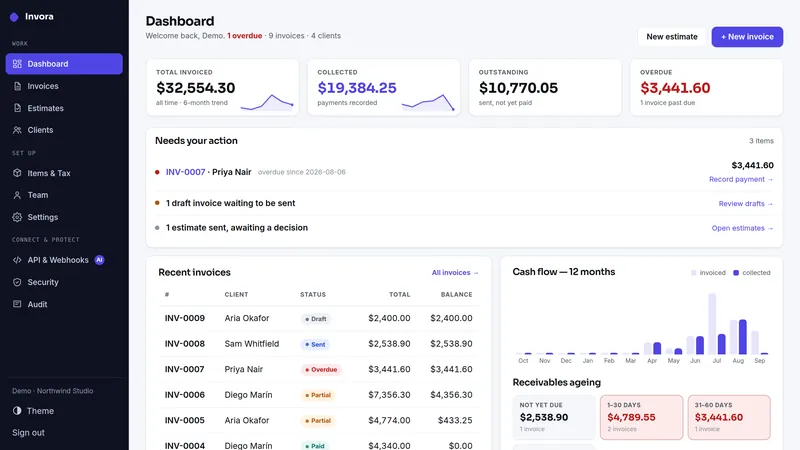Screen dimensions: 800x450
Task: Select the Not Yet Due ageing card
Action: [554, 417]
